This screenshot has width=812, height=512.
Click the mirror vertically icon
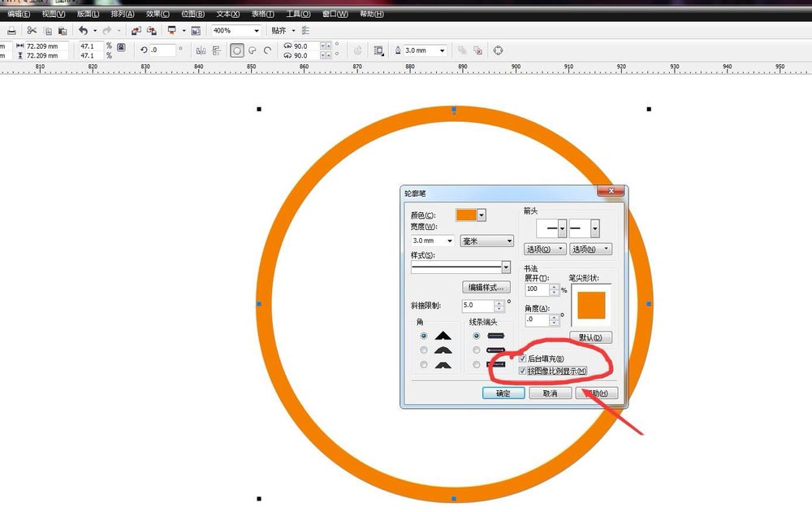[216, 50]
